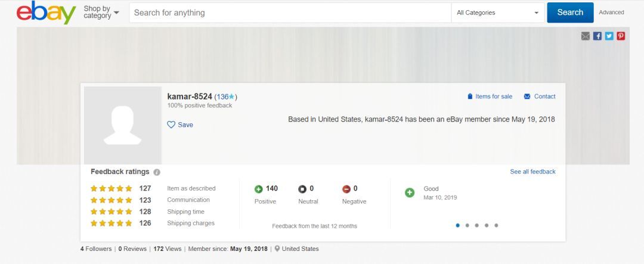Select the last feedback carousel dot
The width and height of the screenshot is (644, 264).
(496, 225)
